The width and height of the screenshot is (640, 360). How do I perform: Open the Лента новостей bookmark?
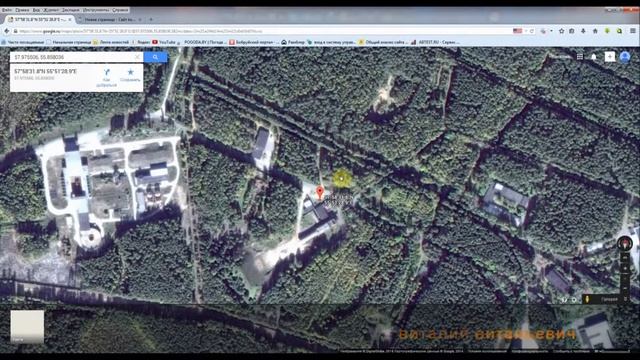(111, 42)
